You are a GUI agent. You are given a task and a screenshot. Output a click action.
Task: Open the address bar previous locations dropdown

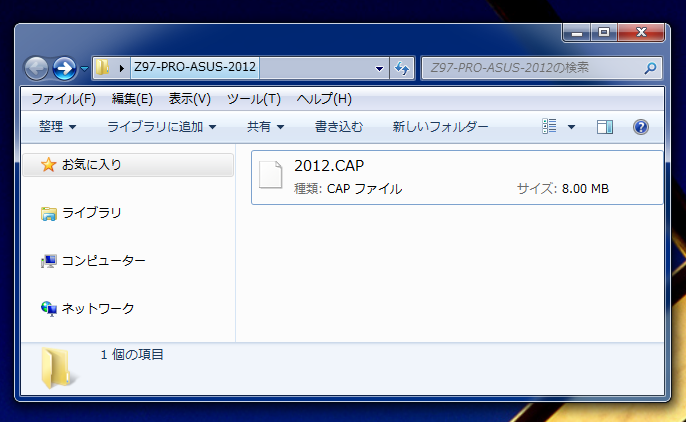[x=379, y=68]
